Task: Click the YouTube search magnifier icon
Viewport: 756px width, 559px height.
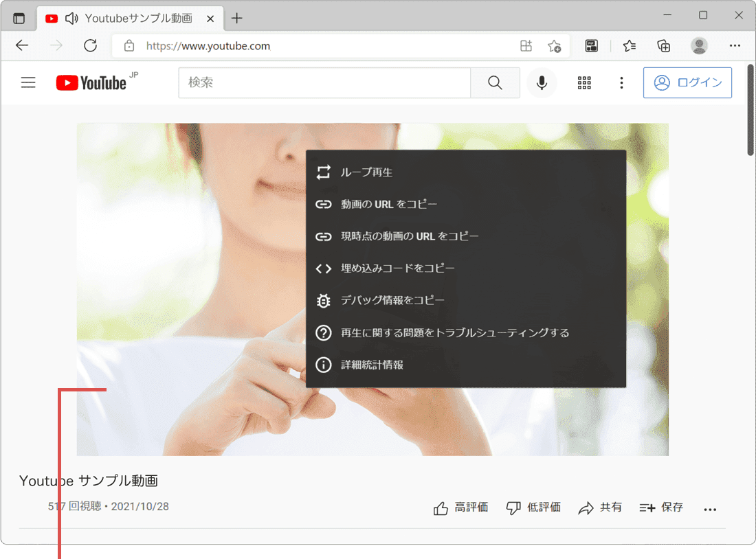Action: [x=494, y=82]
